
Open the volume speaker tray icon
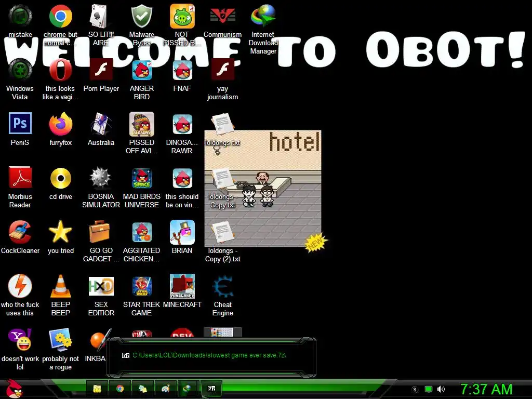441,389
